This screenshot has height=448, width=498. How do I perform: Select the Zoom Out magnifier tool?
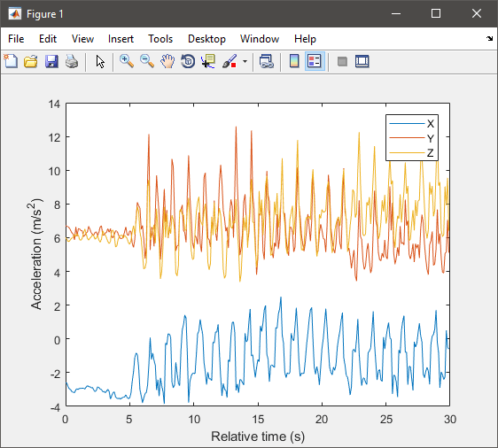pyautogui.click(x=147, y=61)
